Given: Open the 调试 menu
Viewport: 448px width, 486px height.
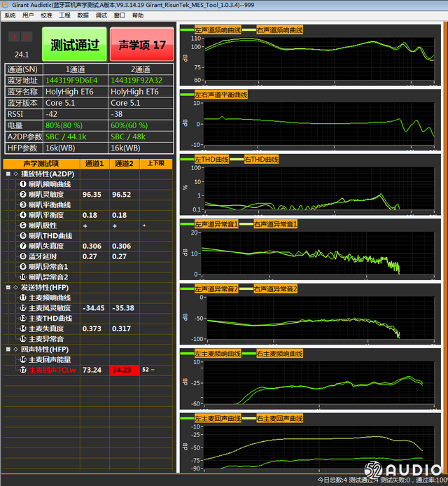Looking at the screenshot, I should coord(101,15).
